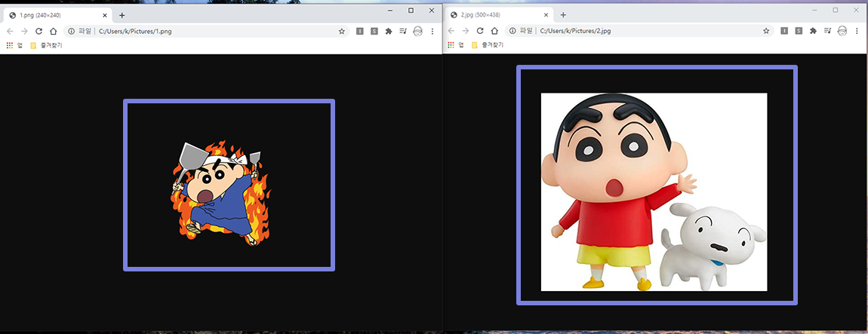Select the 1.png (240×240) tab
Screen dimensions: 868x334
point(57,16)
